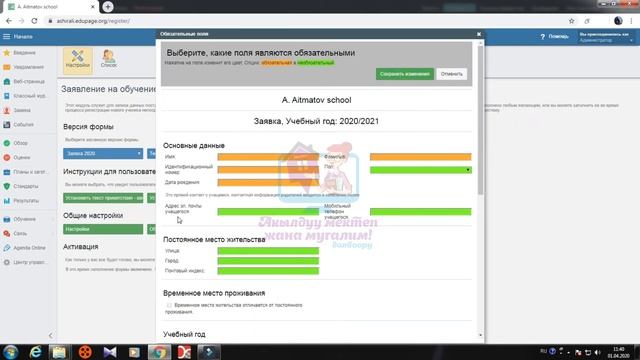Screen dimensions: 640x360
Task: Toggle the Улица field required state
Action: [x=268, y=251]
